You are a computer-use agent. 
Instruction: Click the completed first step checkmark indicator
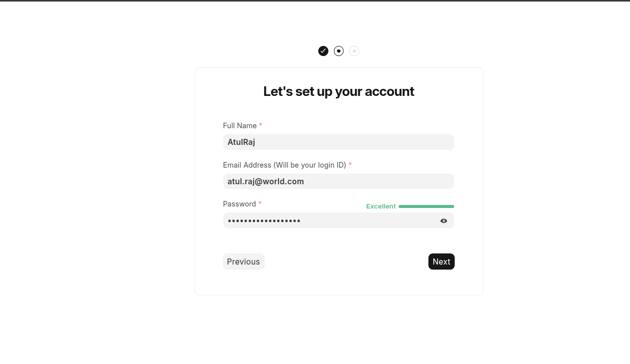[323, 51]
